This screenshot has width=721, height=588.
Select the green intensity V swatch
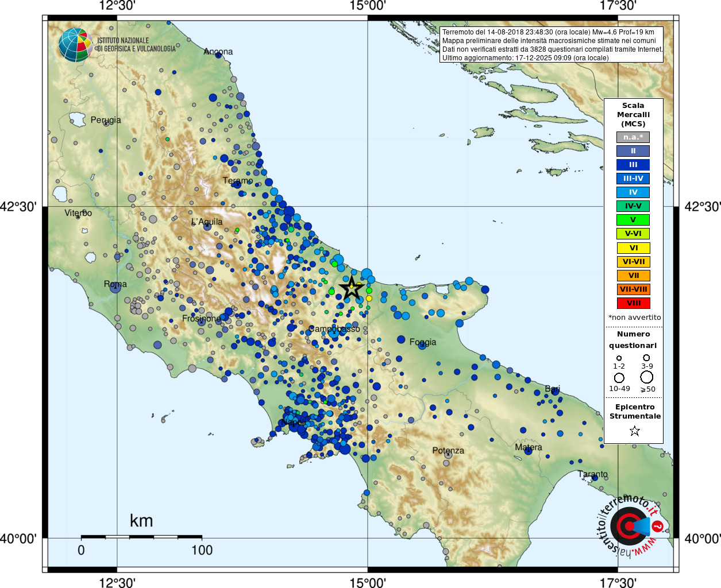pyautogui.click(x=633, y=220)
